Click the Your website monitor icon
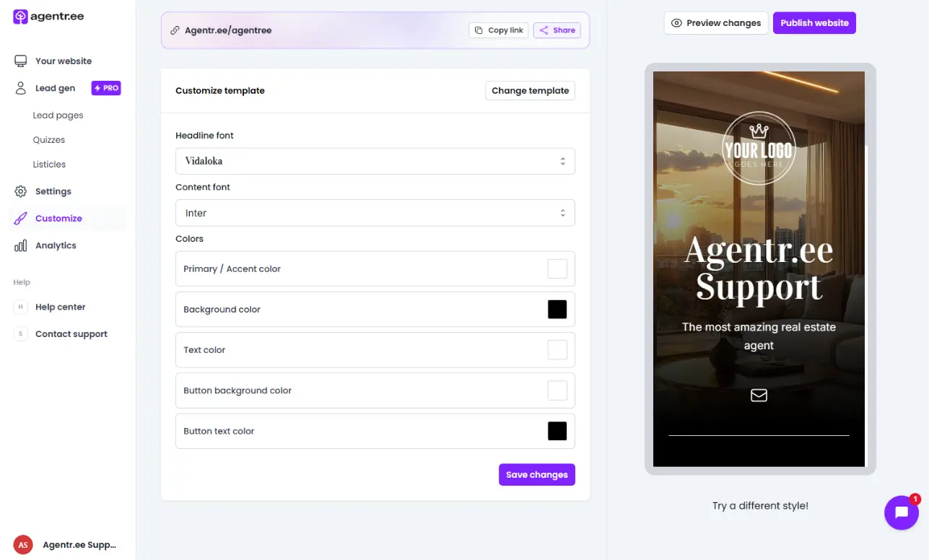Screen dimensions: 929x560 click(20, 61)
